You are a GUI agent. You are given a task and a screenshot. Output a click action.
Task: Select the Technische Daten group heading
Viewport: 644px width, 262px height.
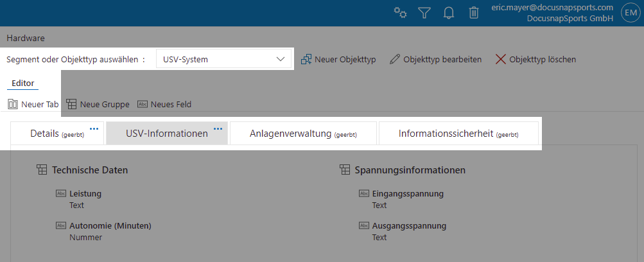[89, 170]
